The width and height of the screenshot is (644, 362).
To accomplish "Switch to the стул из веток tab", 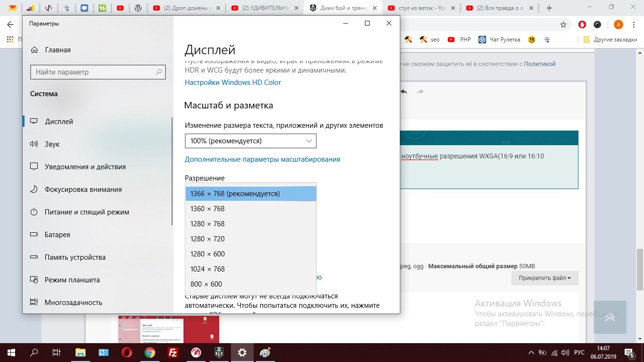I will pos(420,8).
